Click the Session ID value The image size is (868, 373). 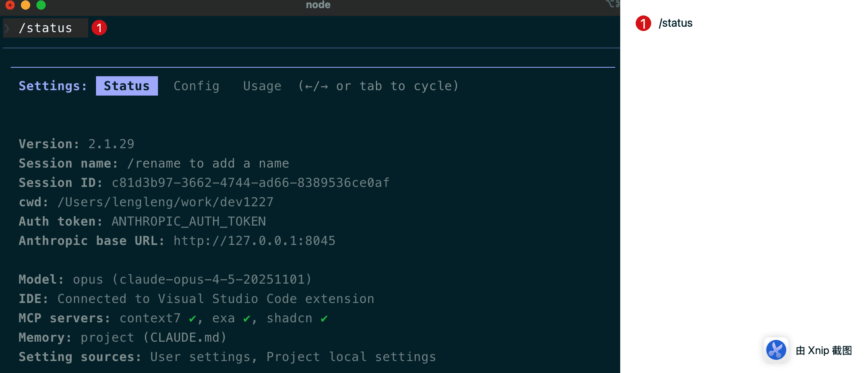250,183
